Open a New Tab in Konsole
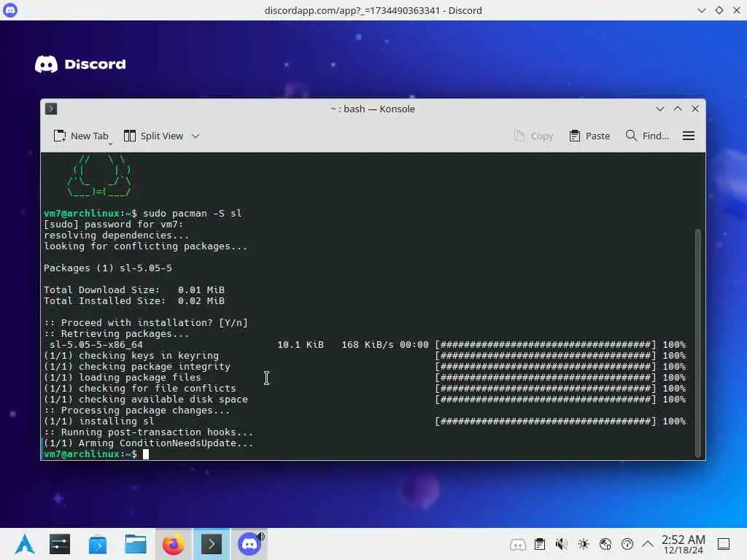This screenshot has height=560, width=747. [x=80, y=136]
